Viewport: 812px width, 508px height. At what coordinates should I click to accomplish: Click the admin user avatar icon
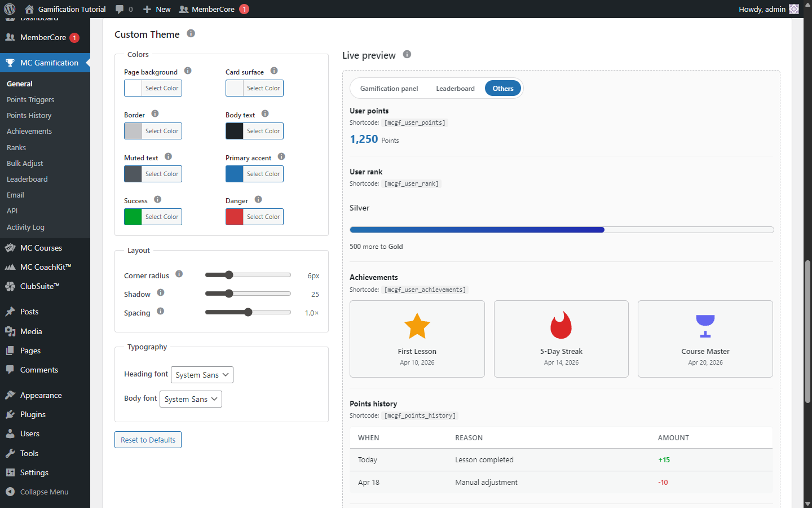(x=794, y=9)
